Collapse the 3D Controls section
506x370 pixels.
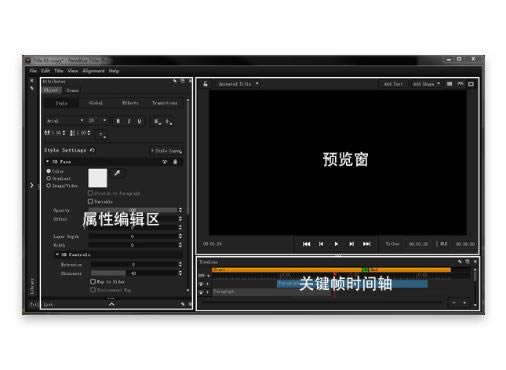57,254
